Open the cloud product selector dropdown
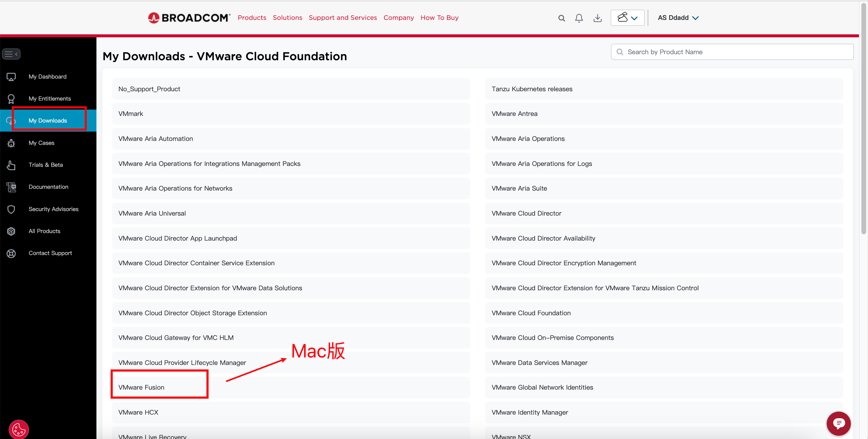The width and height of the screenshot is (868, 439). pos(627,17)
